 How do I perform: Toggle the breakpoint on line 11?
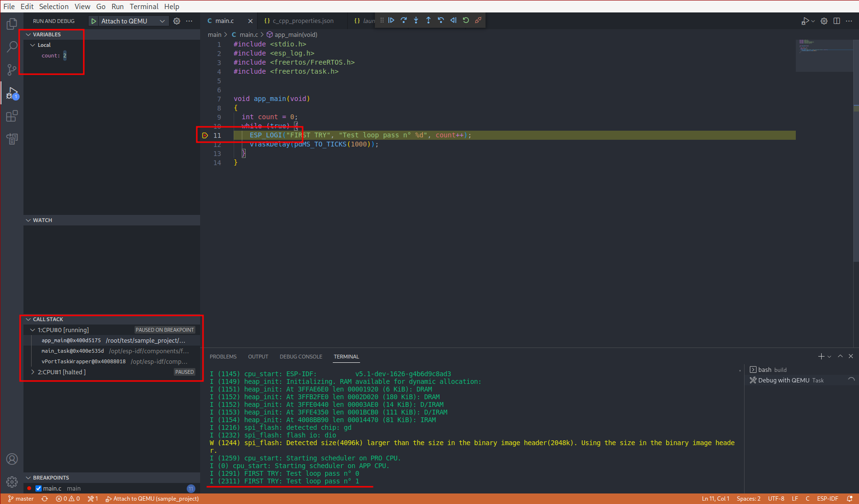click(x=205, y=135)
